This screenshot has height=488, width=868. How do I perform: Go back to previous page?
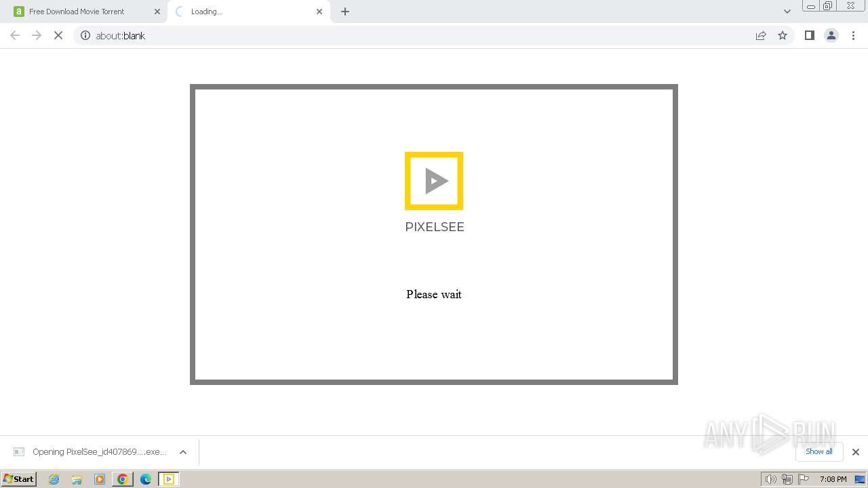15,35
